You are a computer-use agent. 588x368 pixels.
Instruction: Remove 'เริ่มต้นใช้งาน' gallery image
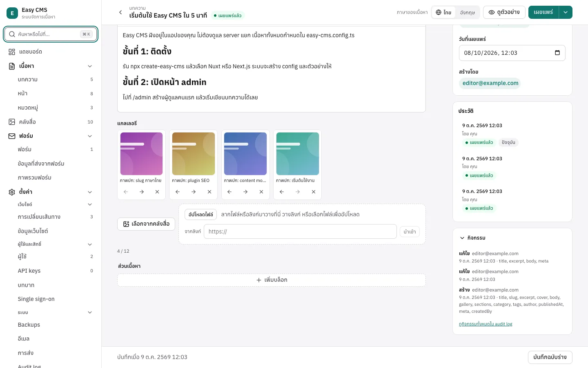314,192
